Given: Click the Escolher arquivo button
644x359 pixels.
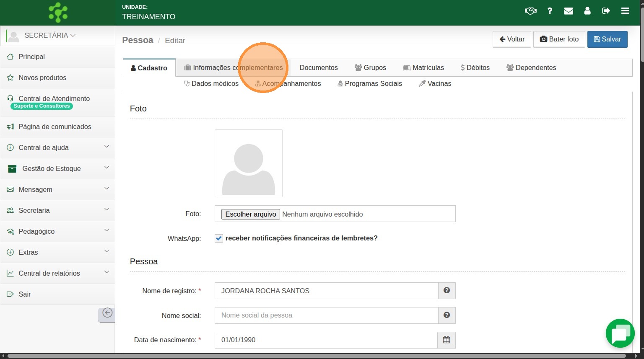Looking at the screenshot, I should pos(250,214).
